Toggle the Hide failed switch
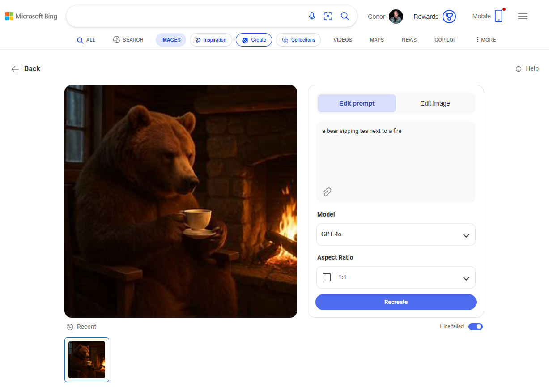Screen dimensions: 549x392 [476, 327]
